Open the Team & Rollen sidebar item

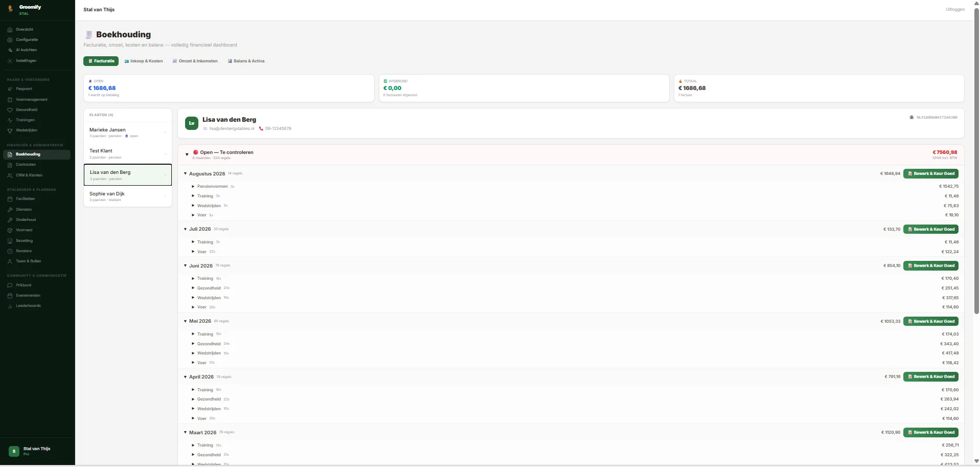[37, 261]
